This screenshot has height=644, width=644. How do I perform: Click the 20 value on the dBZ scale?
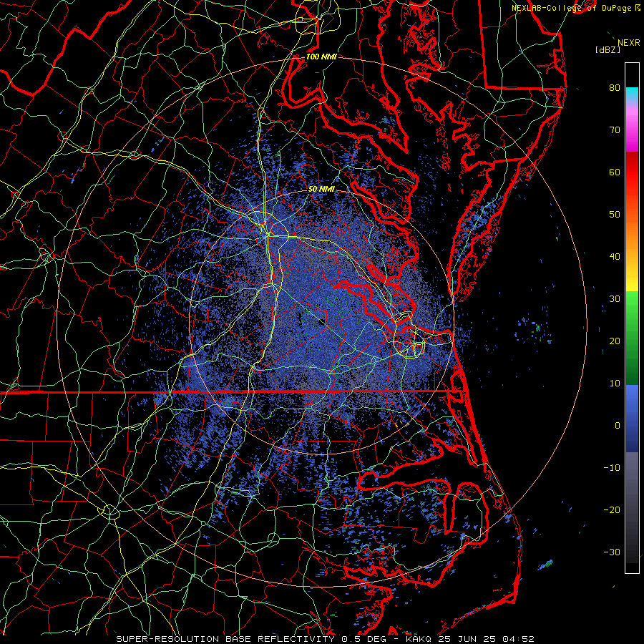click(615, 341)
